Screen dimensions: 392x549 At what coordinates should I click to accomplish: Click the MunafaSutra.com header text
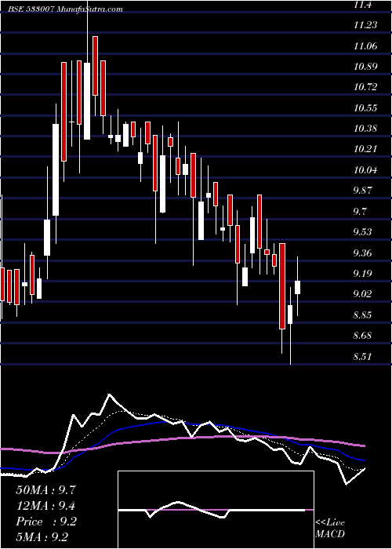(x=89, y=9)
